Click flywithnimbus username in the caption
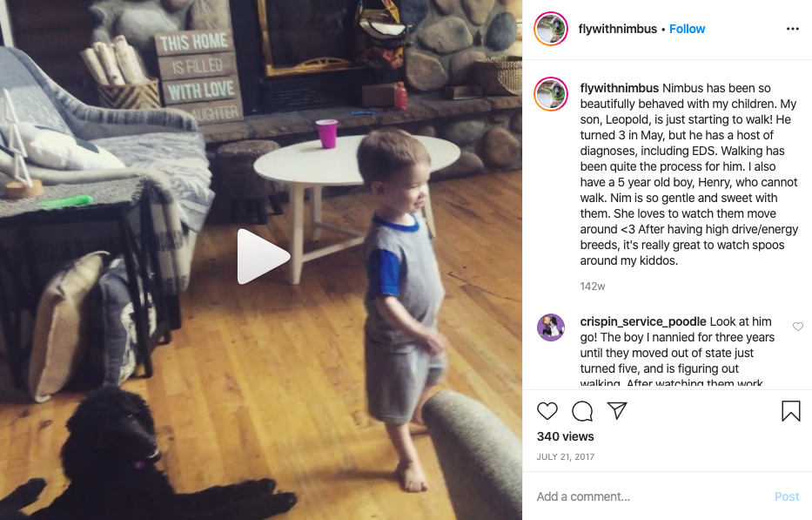 619,88
